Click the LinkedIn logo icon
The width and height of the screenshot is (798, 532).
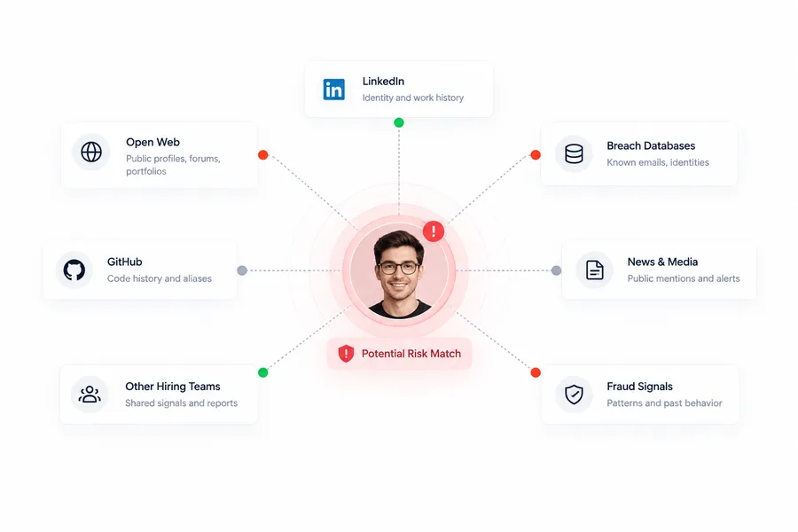pos(334,90)
